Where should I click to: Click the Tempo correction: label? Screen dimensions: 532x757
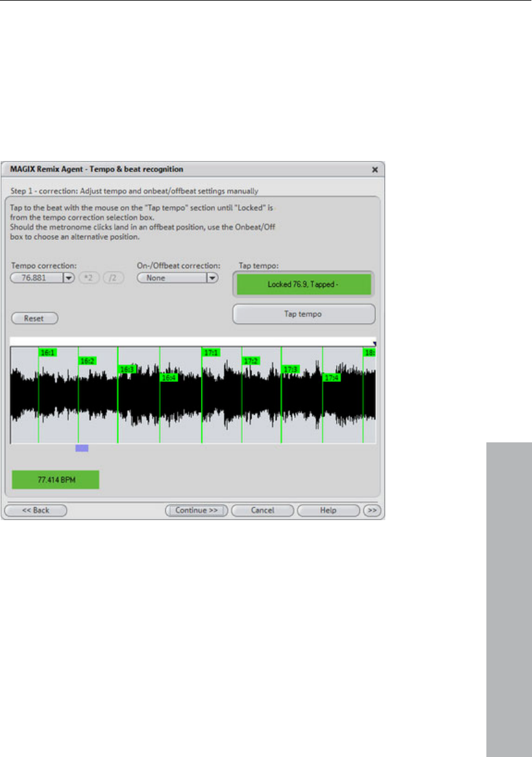[x=44, y=266]
